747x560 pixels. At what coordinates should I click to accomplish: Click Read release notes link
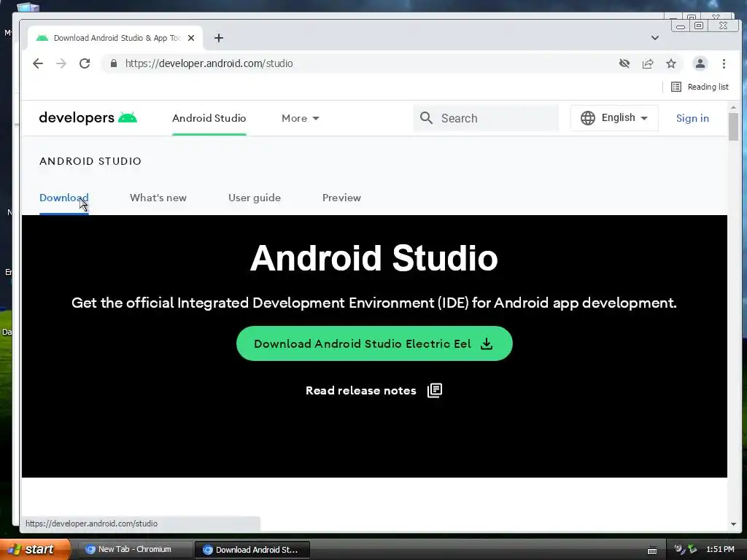click(x=374, y=391)
